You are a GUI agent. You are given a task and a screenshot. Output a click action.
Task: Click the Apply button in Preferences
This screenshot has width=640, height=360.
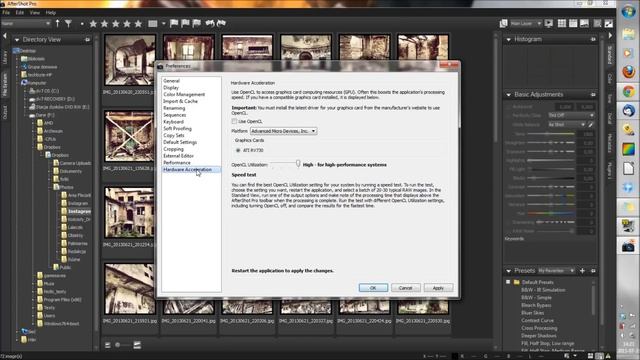pos(438,288)
